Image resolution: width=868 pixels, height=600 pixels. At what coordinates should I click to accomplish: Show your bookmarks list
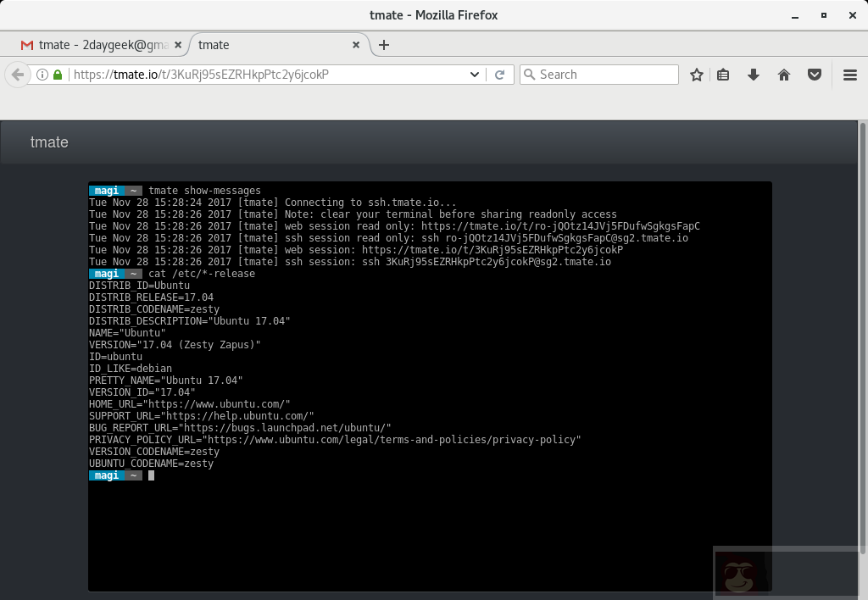(x=723, y=75)
